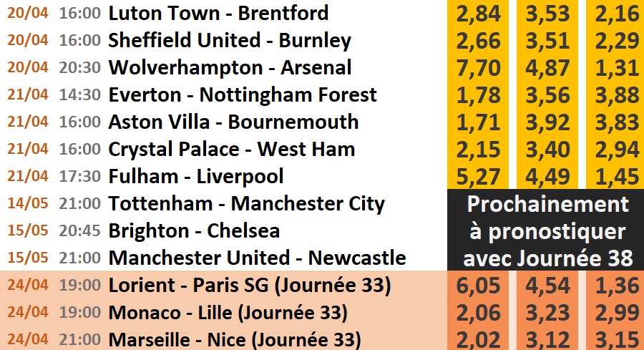Click Nice away win odds 3,15
Viewport: 644px width, 350px height.
pos(615,339)
